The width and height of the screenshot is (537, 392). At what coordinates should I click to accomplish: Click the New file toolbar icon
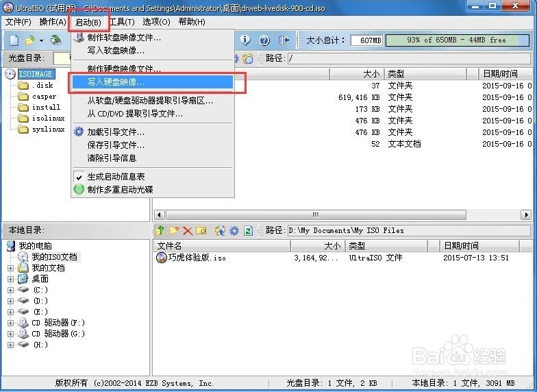[14, 40]
